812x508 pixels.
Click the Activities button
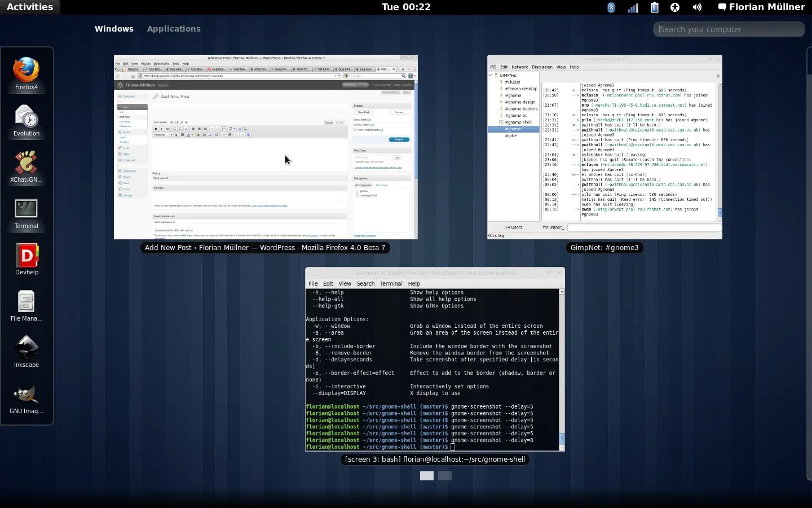tap(30, 7)
